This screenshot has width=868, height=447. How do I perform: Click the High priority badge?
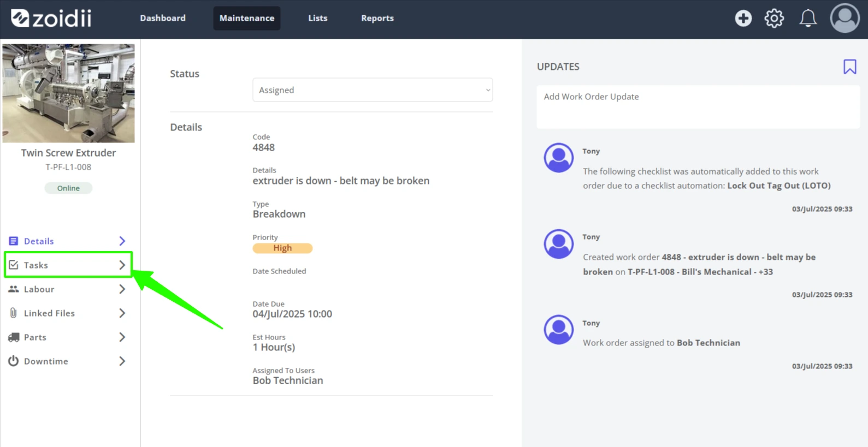282,248
